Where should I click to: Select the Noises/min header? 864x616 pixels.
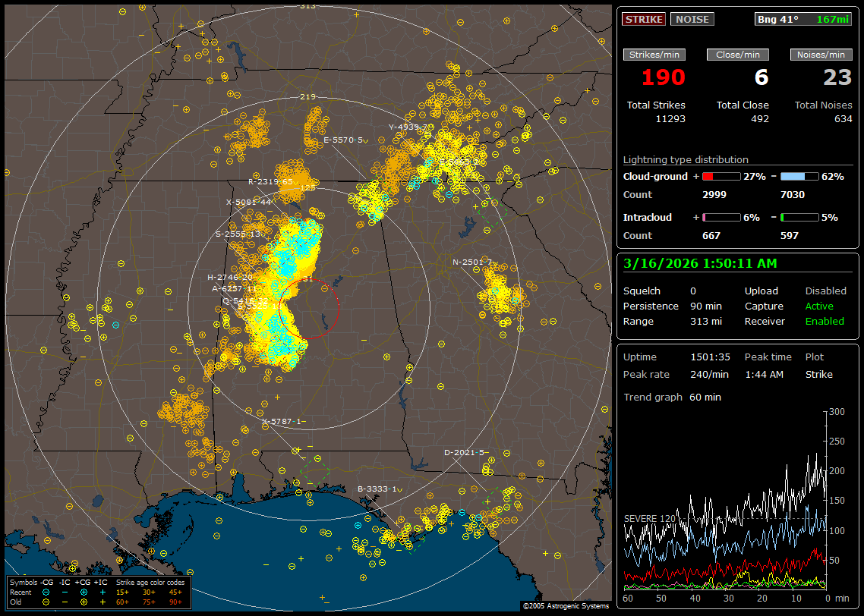[821, 55]
